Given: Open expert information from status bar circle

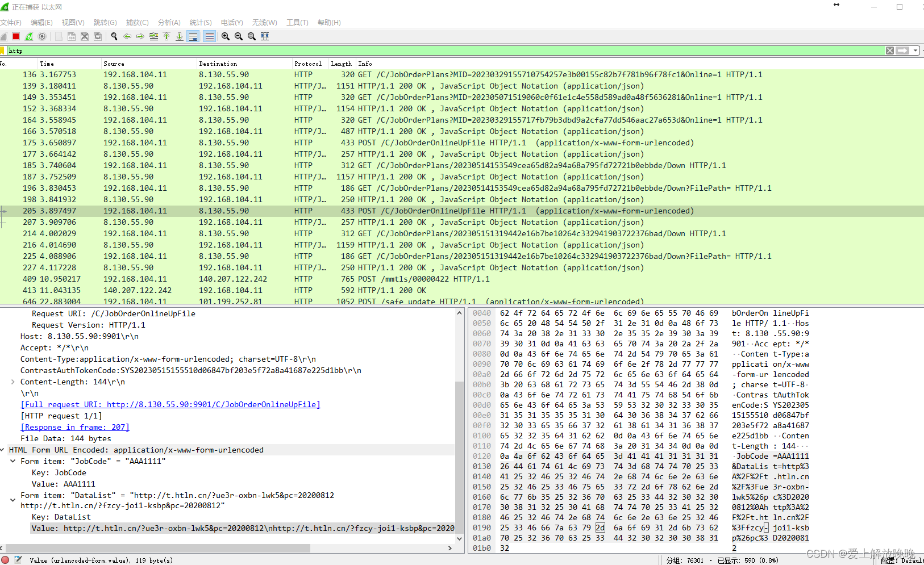Looking at the screenshot, I should [x=5, y=560].
